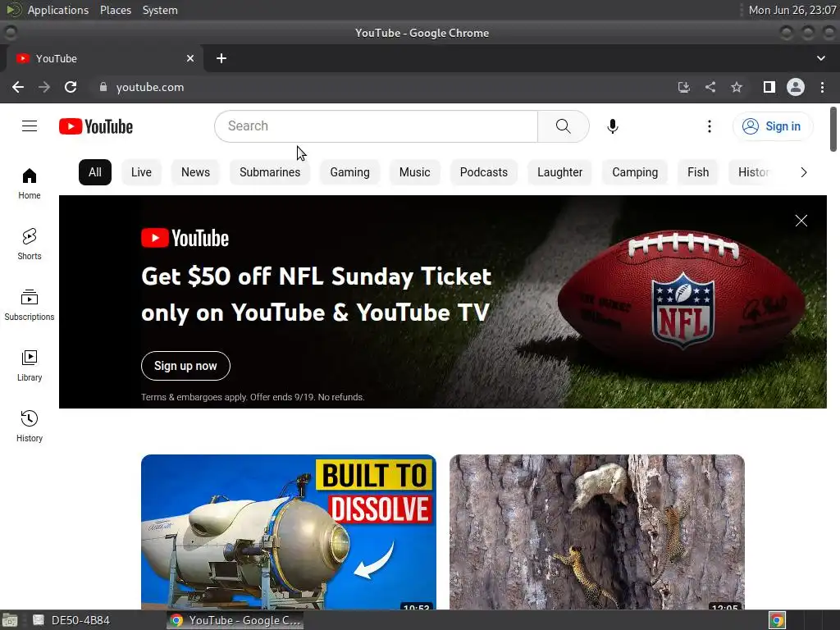Select the Camping category chip
Image resolution: width=840 pixels, height=630 pixels.
coord(635,172)
